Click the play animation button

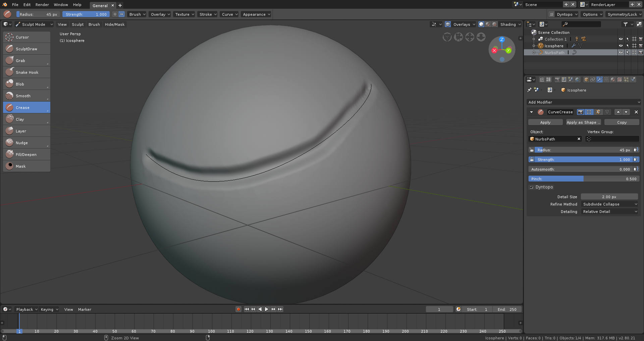(x=267, y=309)
